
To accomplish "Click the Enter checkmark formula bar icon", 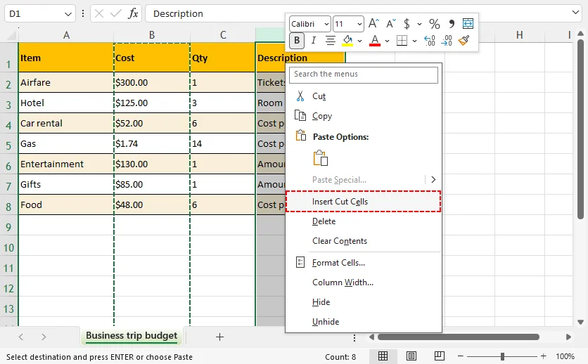I will tap(116, 14).
